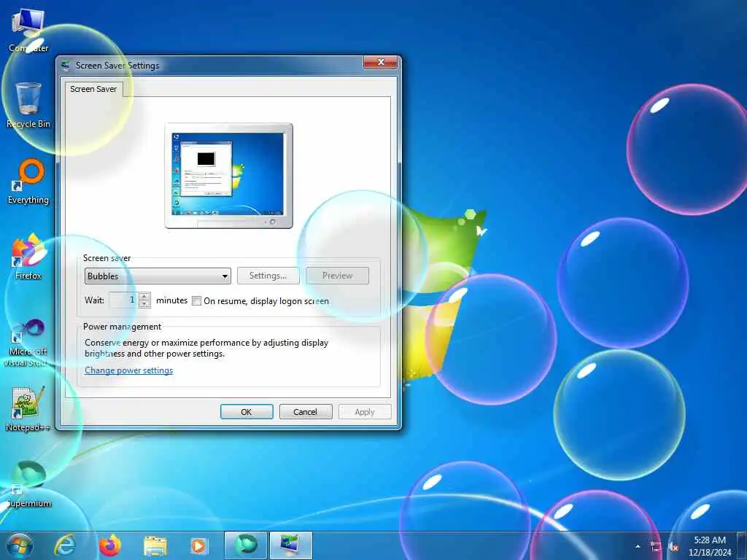Show hidden system tray icons

click(638, 546)
